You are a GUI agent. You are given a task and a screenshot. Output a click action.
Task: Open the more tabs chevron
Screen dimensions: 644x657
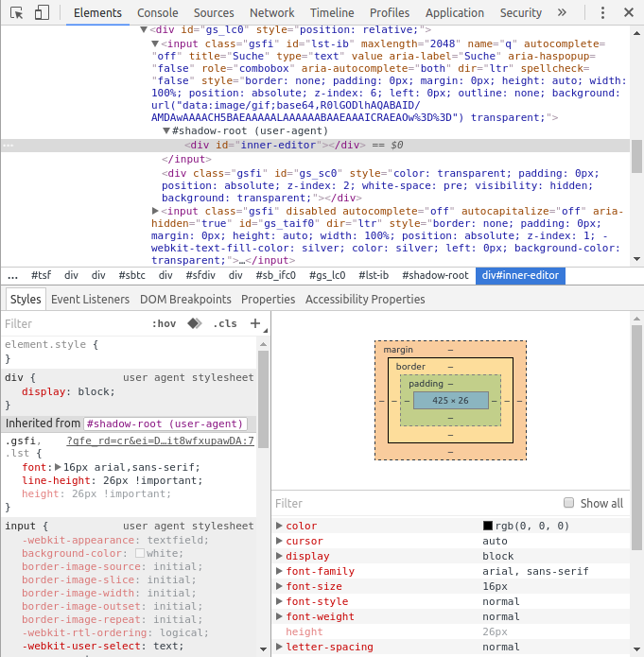coord(562,13)
